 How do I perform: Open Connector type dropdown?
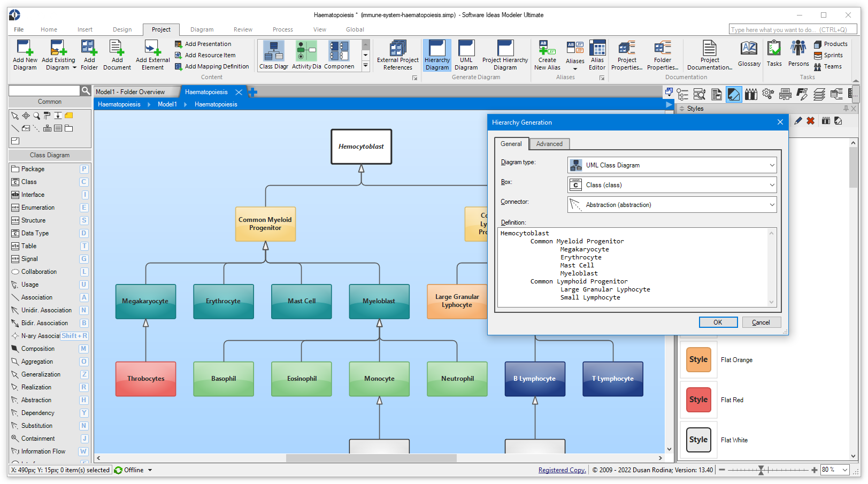click(x=772, y=205)
